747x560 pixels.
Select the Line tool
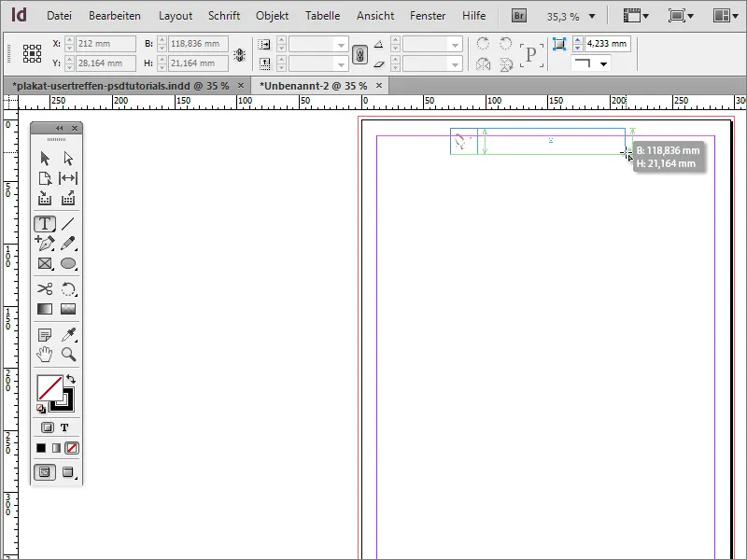[68, 223]
